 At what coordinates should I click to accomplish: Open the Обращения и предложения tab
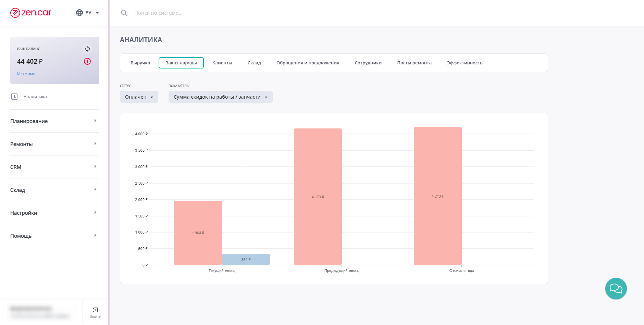pos(308,63)
